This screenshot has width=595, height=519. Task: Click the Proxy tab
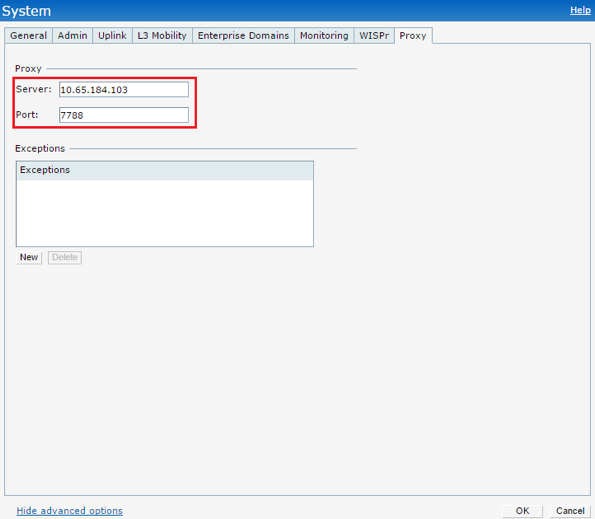tap(413, 36)
